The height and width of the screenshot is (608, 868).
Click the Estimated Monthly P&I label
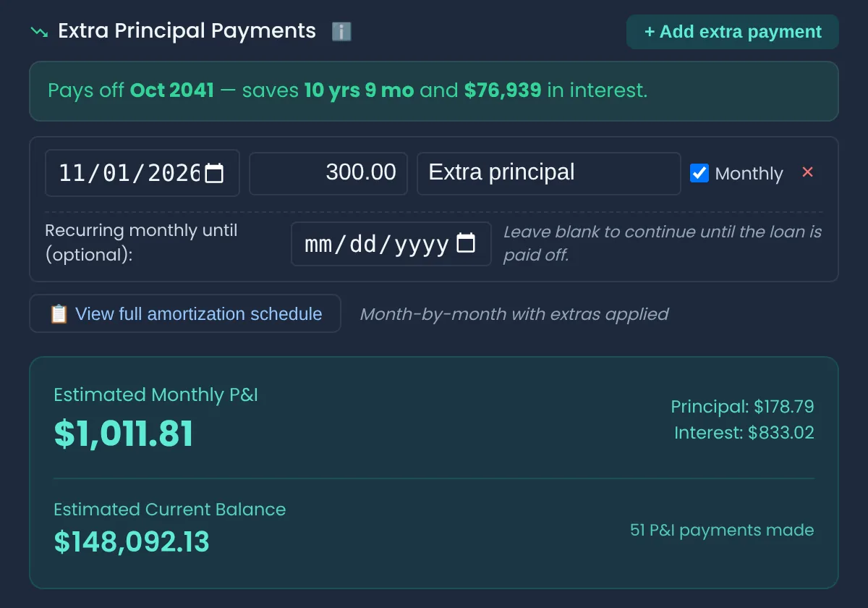(x=156, y=394)
